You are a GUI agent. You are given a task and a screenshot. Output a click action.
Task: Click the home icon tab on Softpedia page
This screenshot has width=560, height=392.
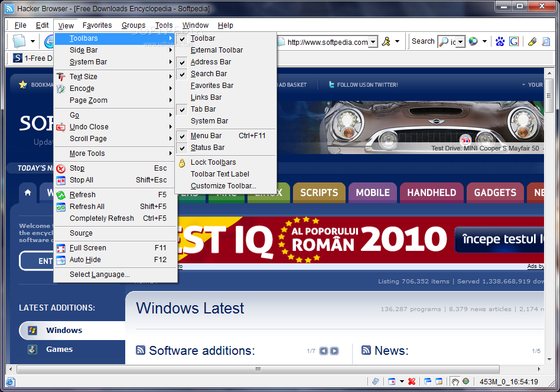pos(28,193)
